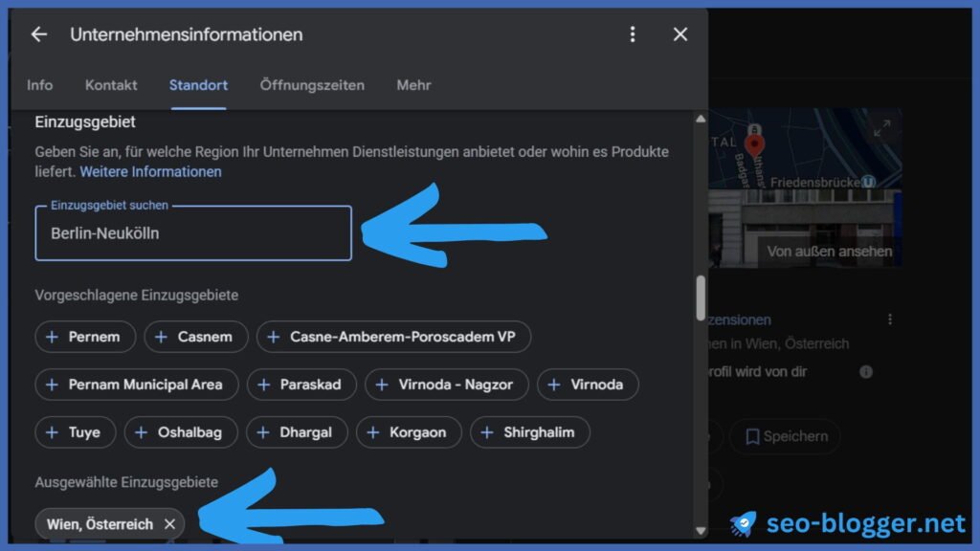The width and height of the screenshot is (980, 551).
Task: Click the info icon beside profile text
Action: (x=866, y=371)
